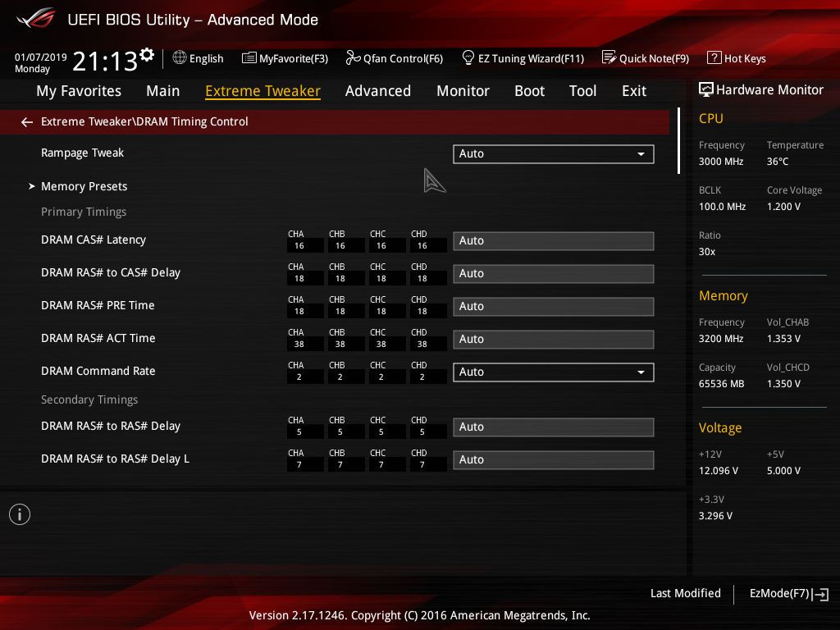The image size is (840, 630).
Task: Click the ROG logo
Action: point(36,20)
